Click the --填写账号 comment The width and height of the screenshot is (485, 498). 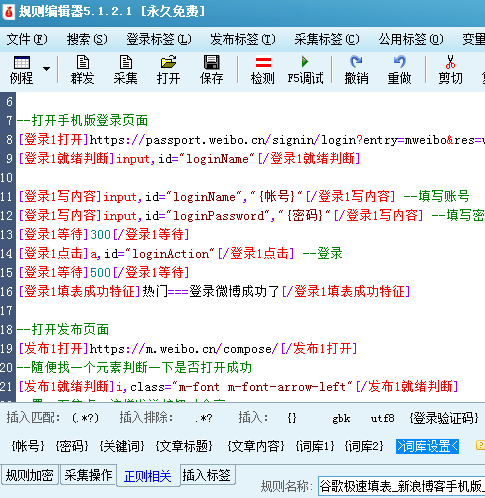(x=437, y=197)
